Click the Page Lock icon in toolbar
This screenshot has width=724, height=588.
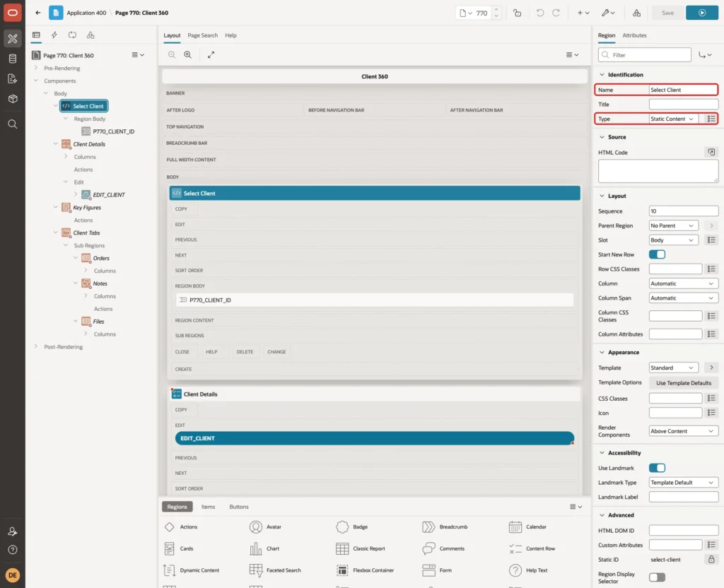pos(517,13)
